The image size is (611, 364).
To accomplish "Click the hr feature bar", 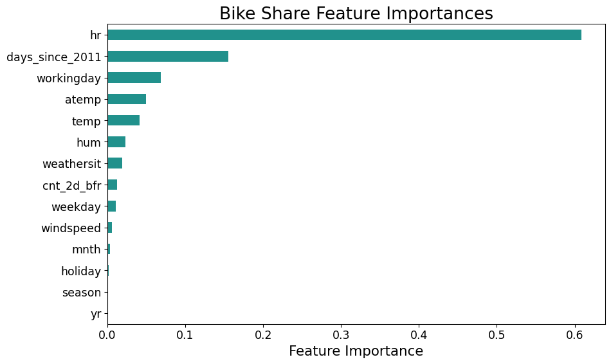I will 344,35.
